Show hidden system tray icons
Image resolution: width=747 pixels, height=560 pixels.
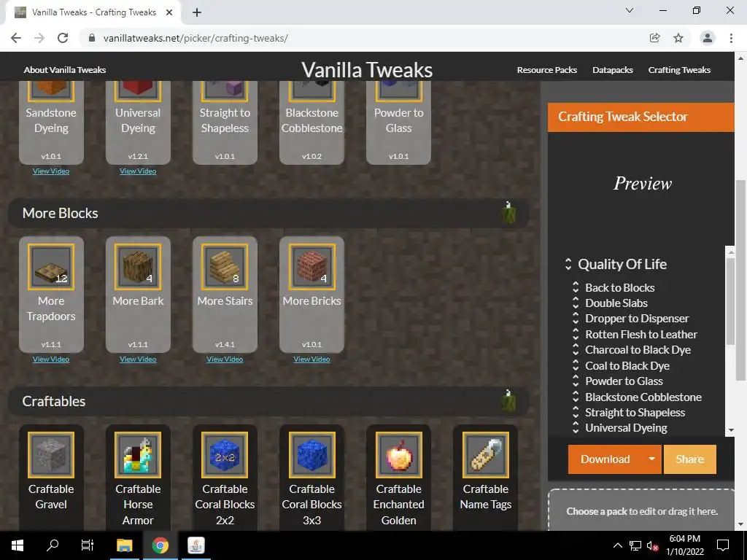click(617, 545)
